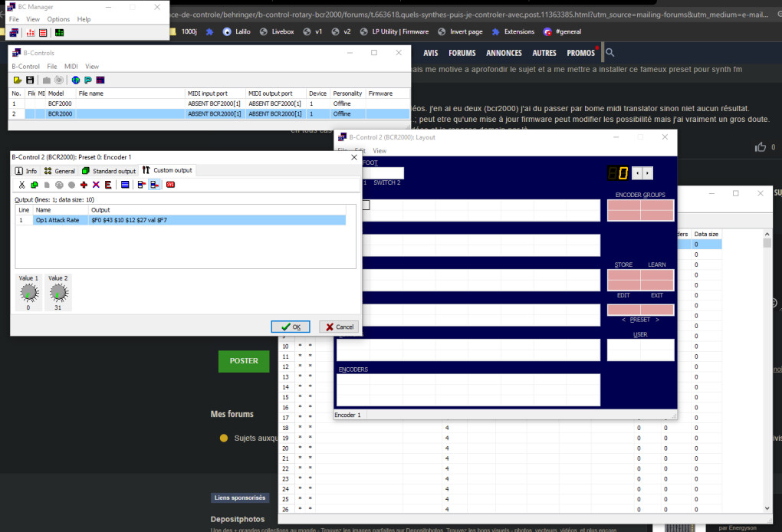Viewport: 782px width, 532px height.
Task: Click the Output column header in encoder dialog
Action: pyautogui.click(x=218, y=210)
